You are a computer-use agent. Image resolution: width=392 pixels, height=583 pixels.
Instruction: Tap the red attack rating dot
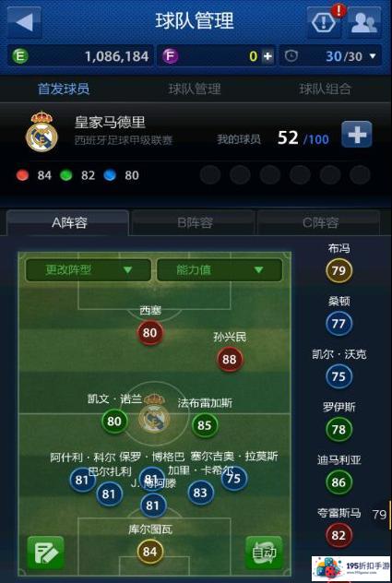22,175
